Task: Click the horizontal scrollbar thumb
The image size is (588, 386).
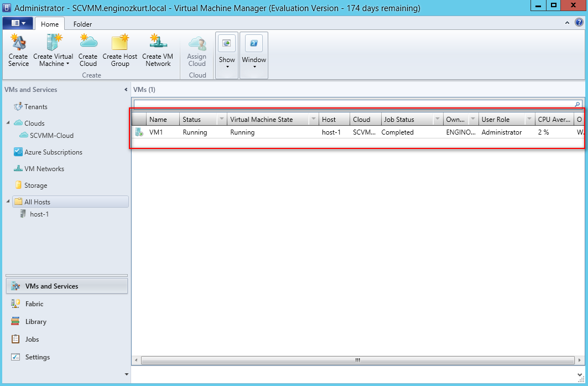Action: pyautogui.click(x=357, y=360)
